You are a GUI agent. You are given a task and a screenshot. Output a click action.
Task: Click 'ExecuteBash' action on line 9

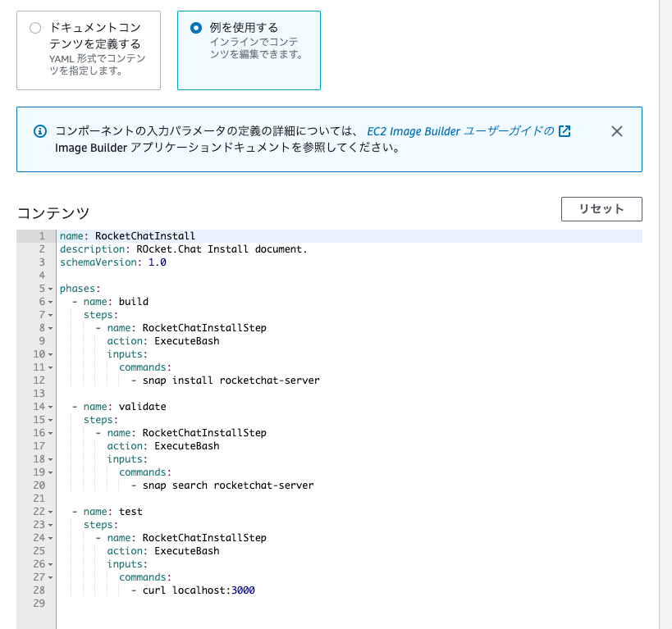(x=187, y=341)
